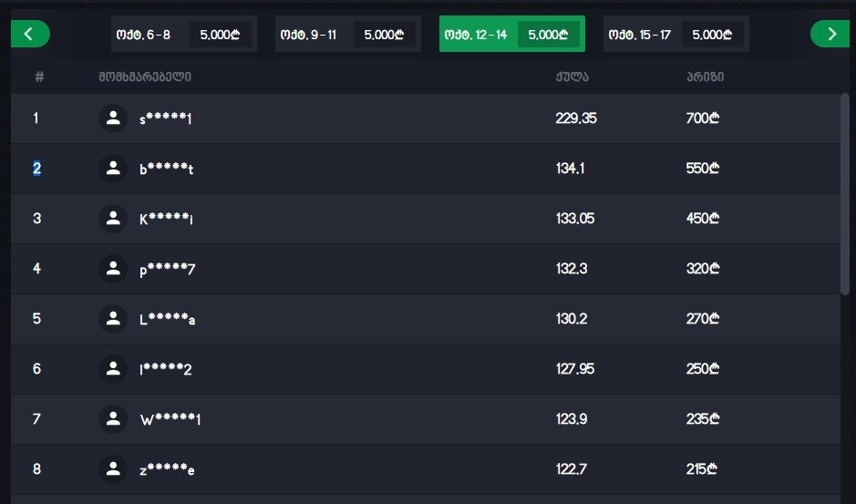Click the 229.35 score in row 1
Screen dimensions: 856x504
(x=575, y=118)
